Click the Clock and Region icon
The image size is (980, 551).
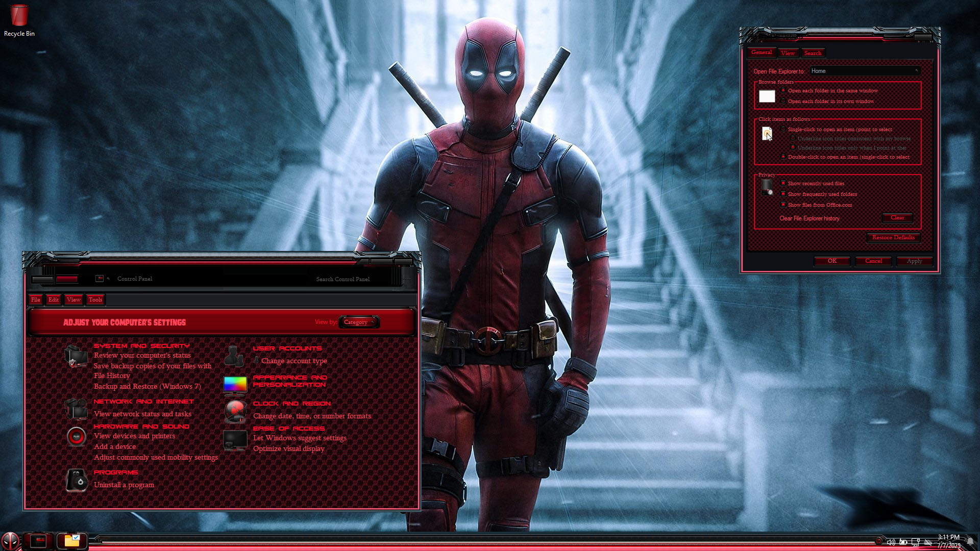pos(235,411)
